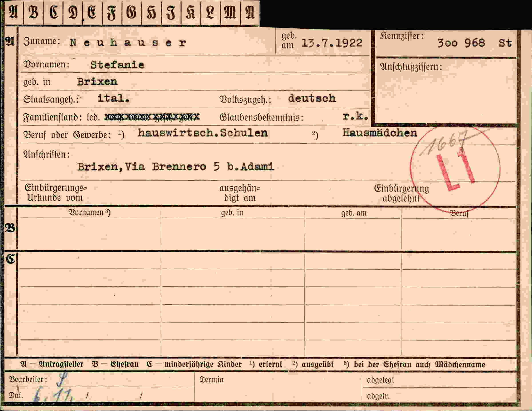Viewport: 532px width, 411px height.
Task: Click the ausgehändigt am label
Action: [x=240, y=193]
